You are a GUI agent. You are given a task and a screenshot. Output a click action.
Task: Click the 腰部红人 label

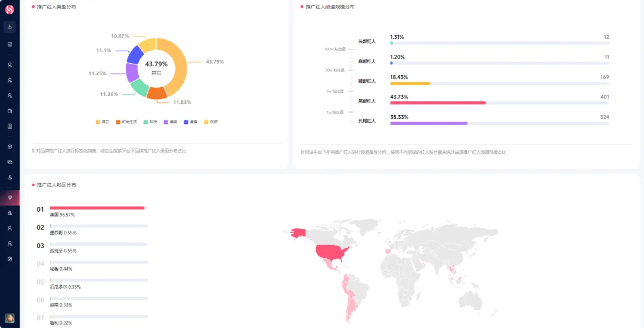point(367,81)
